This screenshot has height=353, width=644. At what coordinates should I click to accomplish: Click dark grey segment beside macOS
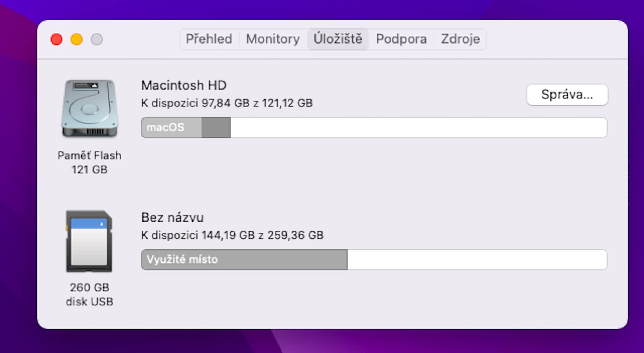(x=216, y=127)
